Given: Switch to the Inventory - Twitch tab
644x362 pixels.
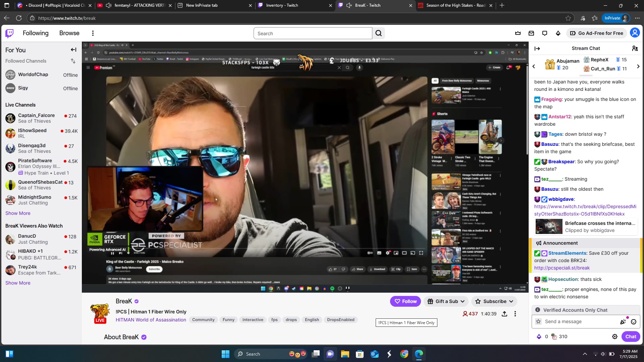Looking at the screenshot, I should point(295,5).
